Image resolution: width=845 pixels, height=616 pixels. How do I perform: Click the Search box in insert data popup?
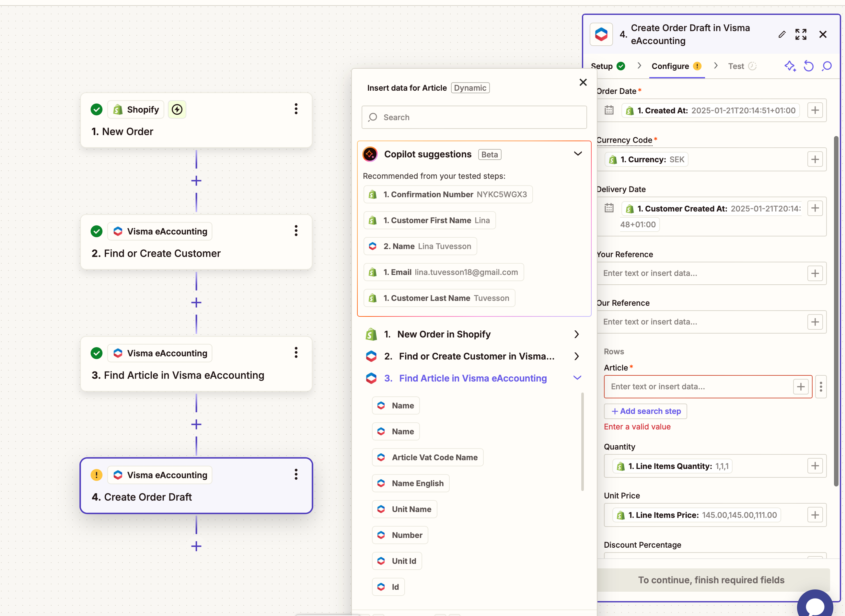point(474,118)
